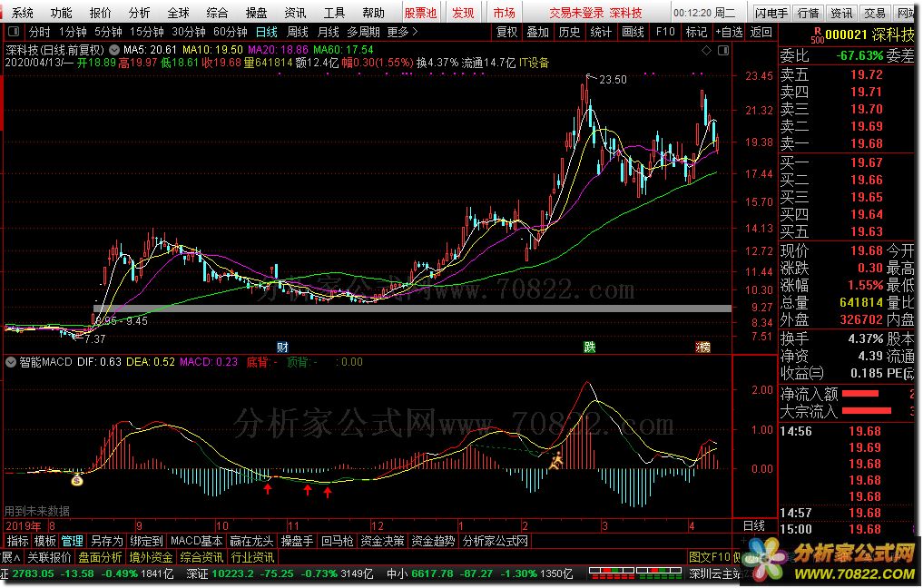
Task: Toggle the left panel layout icon
Action: (x=15, y=32)
